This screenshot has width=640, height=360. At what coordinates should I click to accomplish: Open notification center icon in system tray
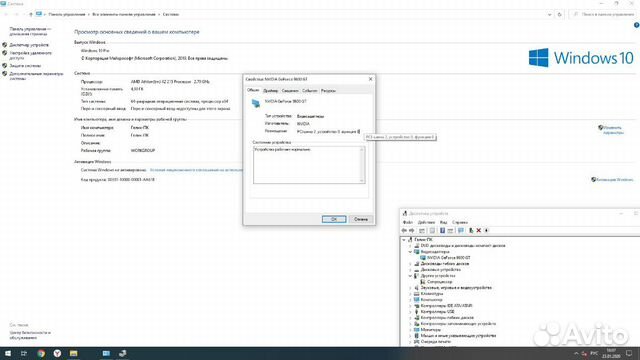coord(629,353)
